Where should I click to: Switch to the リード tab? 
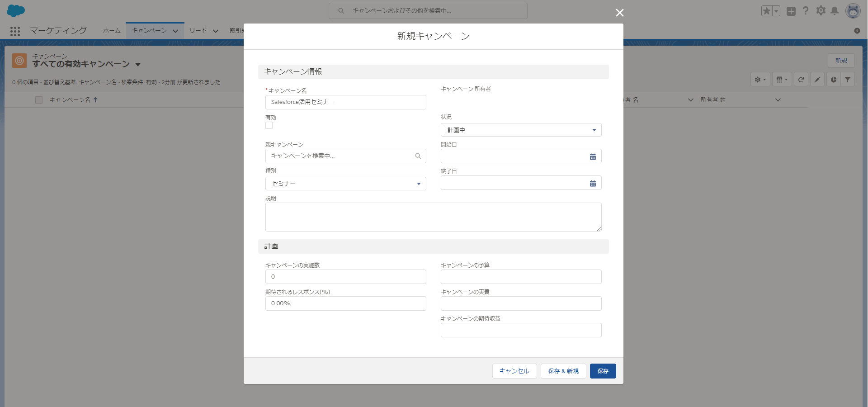(x=198, y=31)
